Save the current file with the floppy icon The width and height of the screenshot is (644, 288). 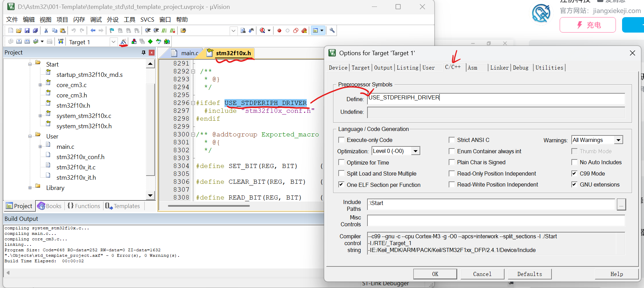(x=27, y=31)
